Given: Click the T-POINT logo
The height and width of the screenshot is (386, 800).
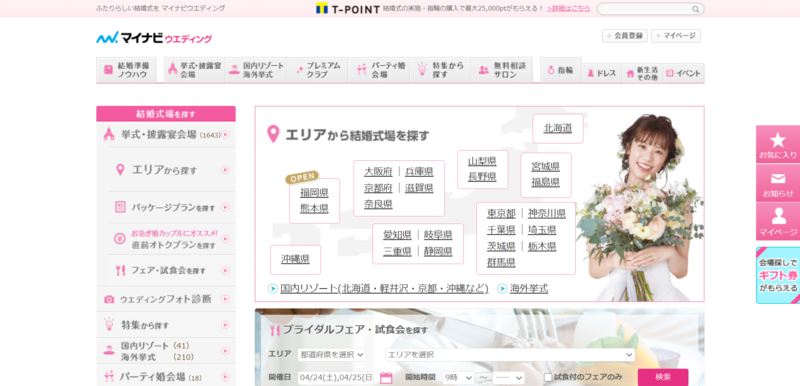Looking at the screenshot, I should pyautogui.click(x=347, y=8).
